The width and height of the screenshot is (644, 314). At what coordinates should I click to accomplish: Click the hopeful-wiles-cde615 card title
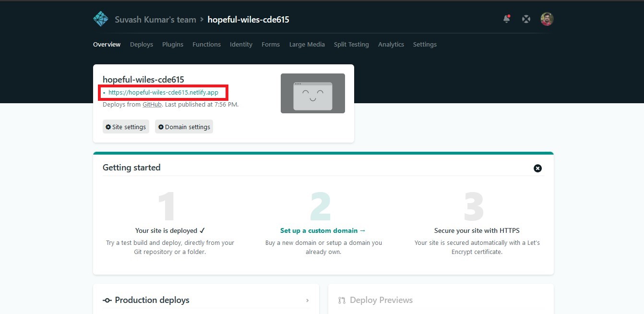(x=143, y=80)
